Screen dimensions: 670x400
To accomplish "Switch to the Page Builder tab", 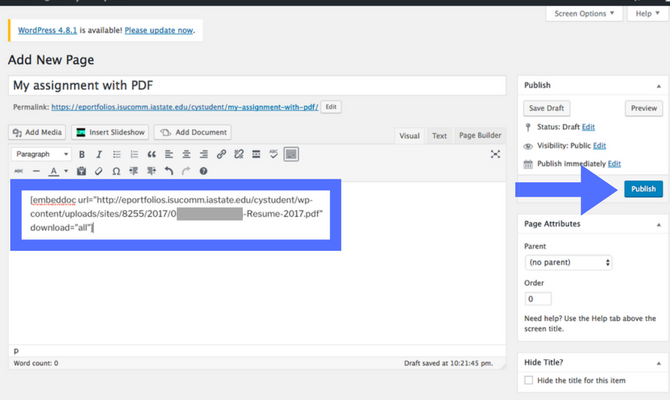I will coord(480,135).
